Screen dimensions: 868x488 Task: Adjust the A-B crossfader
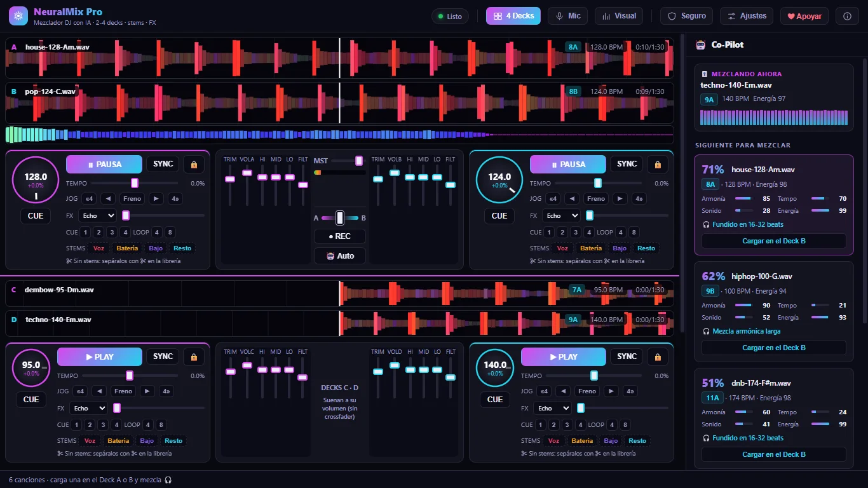click(340, 218)
